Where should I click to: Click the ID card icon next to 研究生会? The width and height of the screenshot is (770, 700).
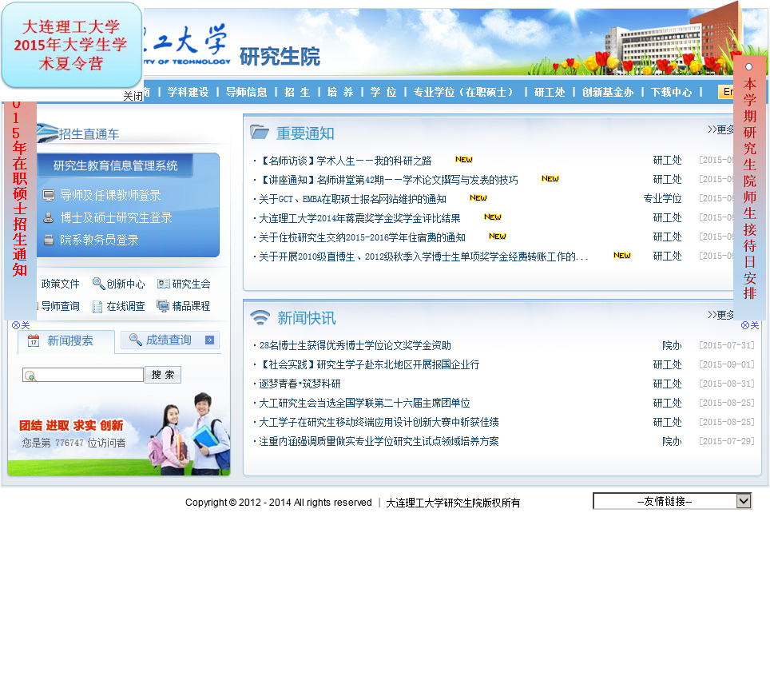tap(164, 284)
